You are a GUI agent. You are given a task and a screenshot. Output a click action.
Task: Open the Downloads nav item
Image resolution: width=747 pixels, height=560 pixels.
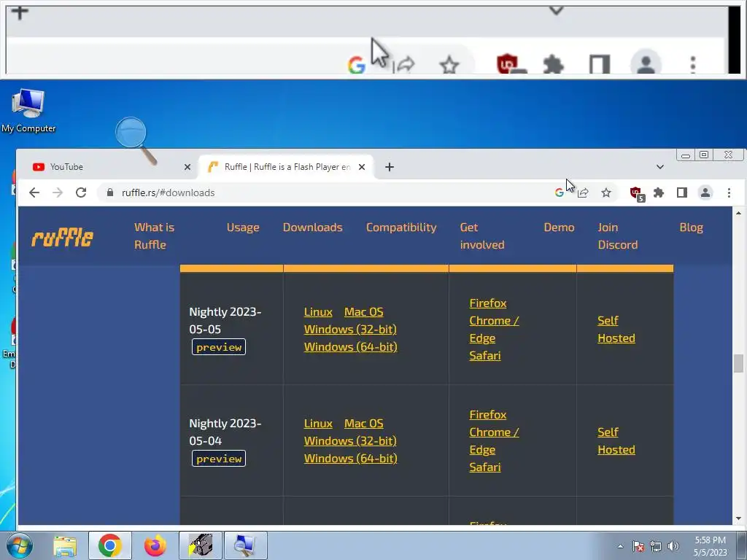coord(312,227)
